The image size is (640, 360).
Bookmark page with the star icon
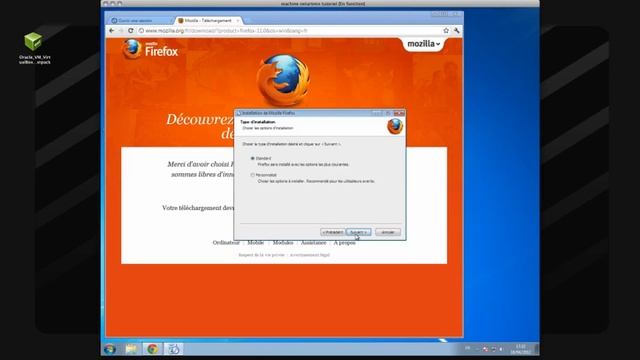[446, 31]
